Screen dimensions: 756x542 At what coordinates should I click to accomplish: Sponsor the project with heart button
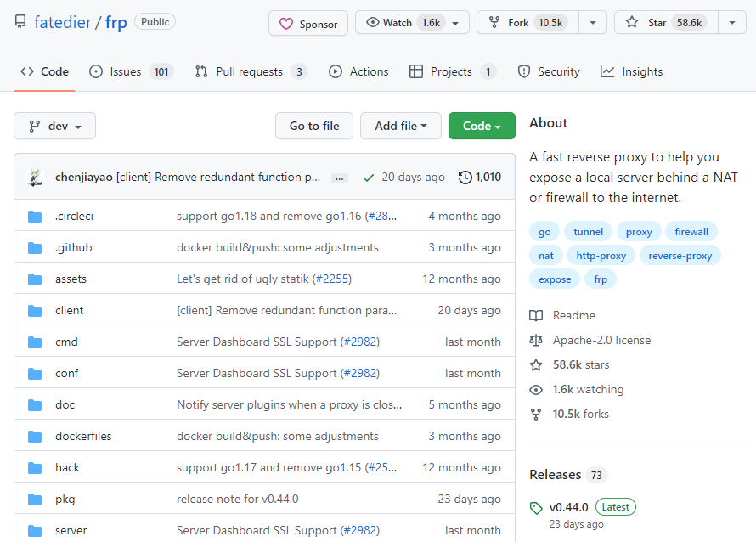(307, 23)
